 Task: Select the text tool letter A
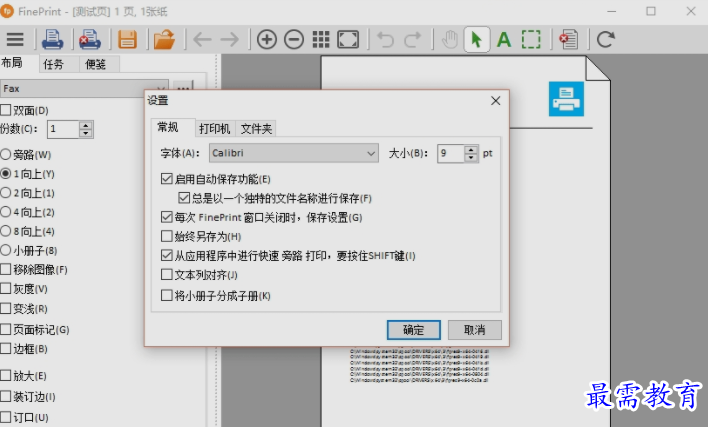[504, 40]
